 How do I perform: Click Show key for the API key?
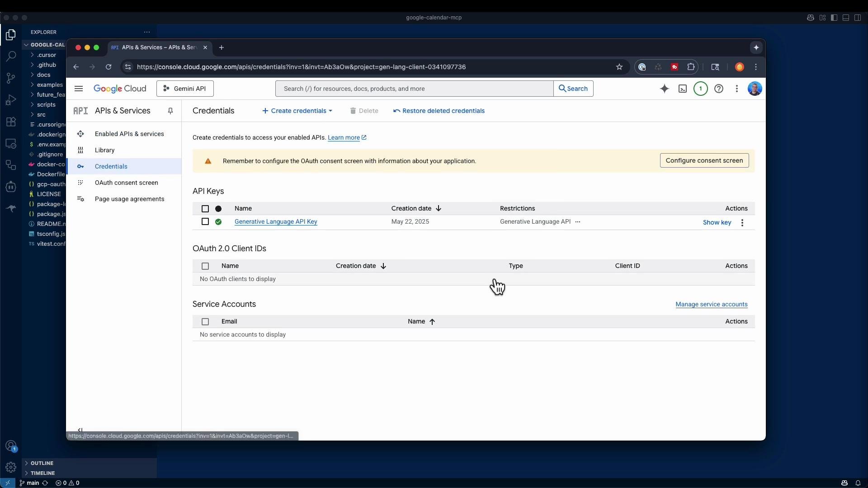click(x=717, y=222)
